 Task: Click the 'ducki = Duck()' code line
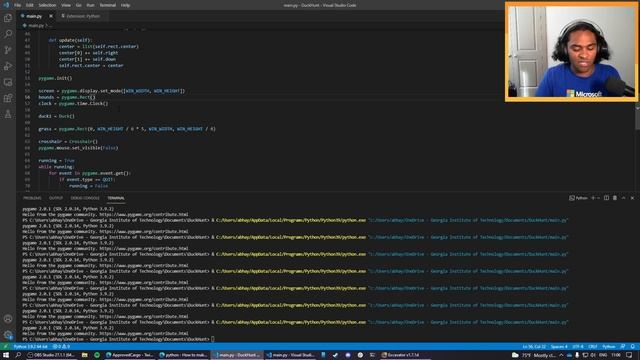click(56, 116)
